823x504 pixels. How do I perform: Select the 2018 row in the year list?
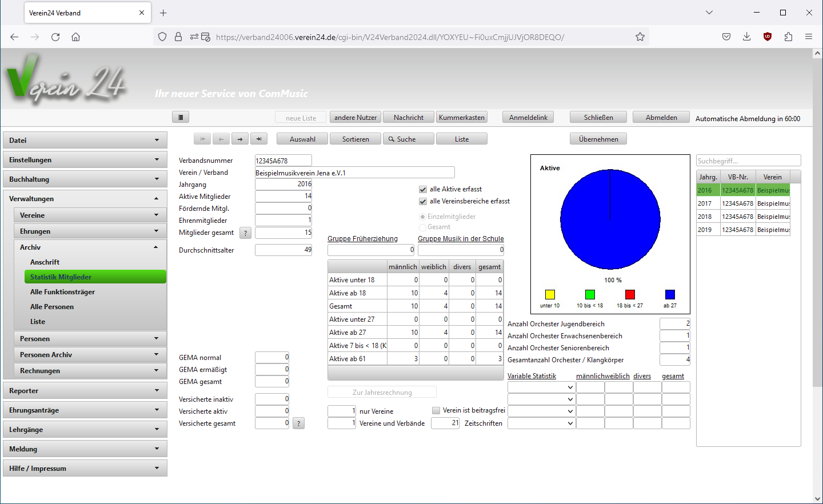[743, 217]
